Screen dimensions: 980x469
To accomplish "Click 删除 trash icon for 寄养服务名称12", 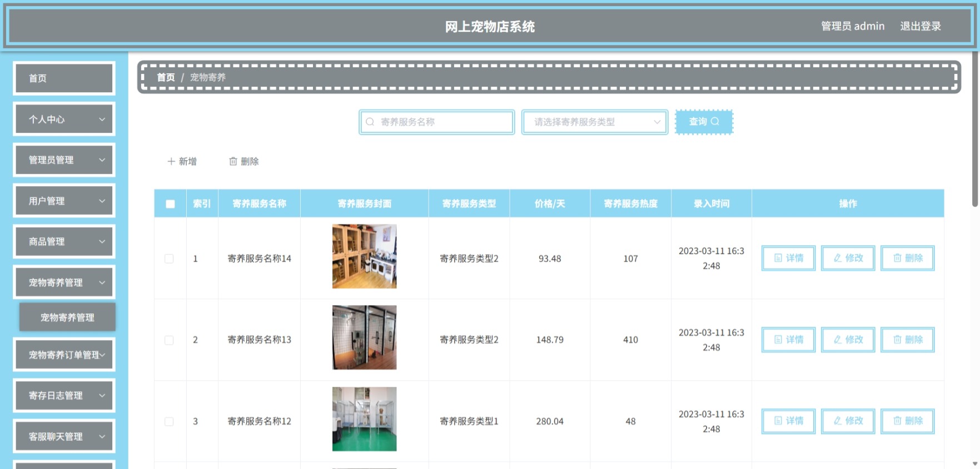I will 897,421.
